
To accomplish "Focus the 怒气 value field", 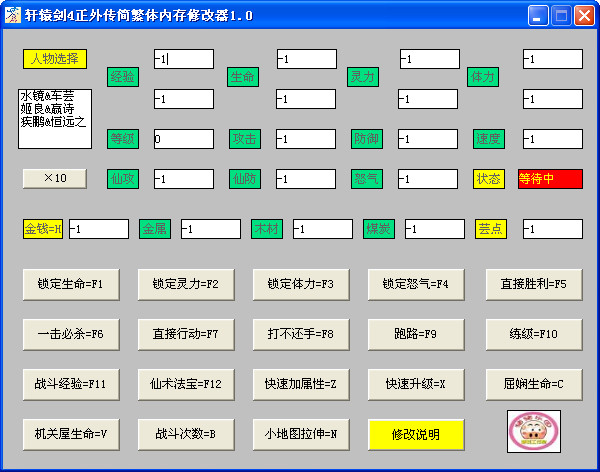I will tap(428, 179).
